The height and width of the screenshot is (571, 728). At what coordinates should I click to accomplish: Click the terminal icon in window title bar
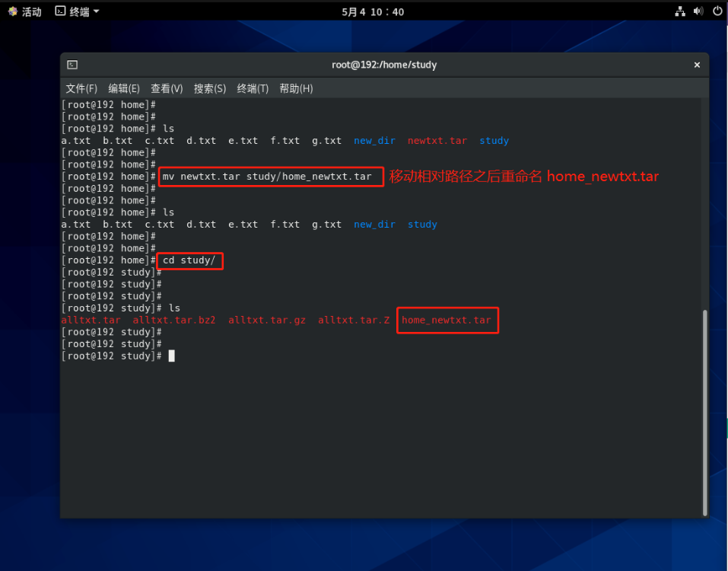point(72,65)
